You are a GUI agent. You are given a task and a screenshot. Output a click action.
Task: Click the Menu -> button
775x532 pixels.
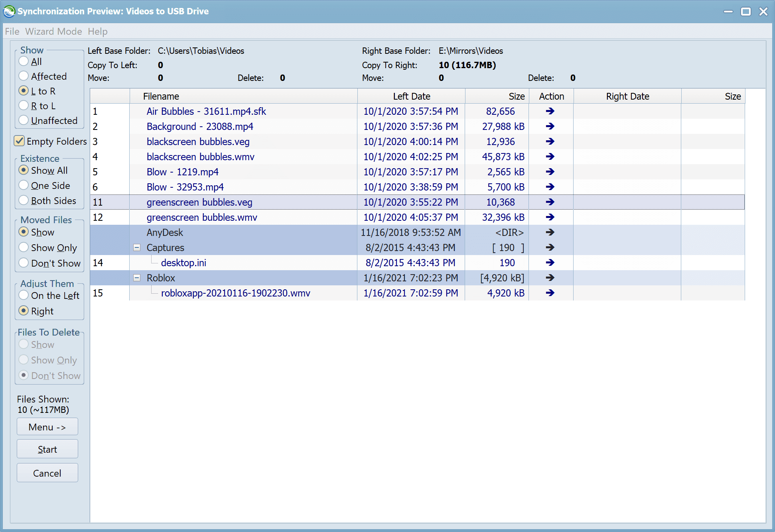point(47,427)
